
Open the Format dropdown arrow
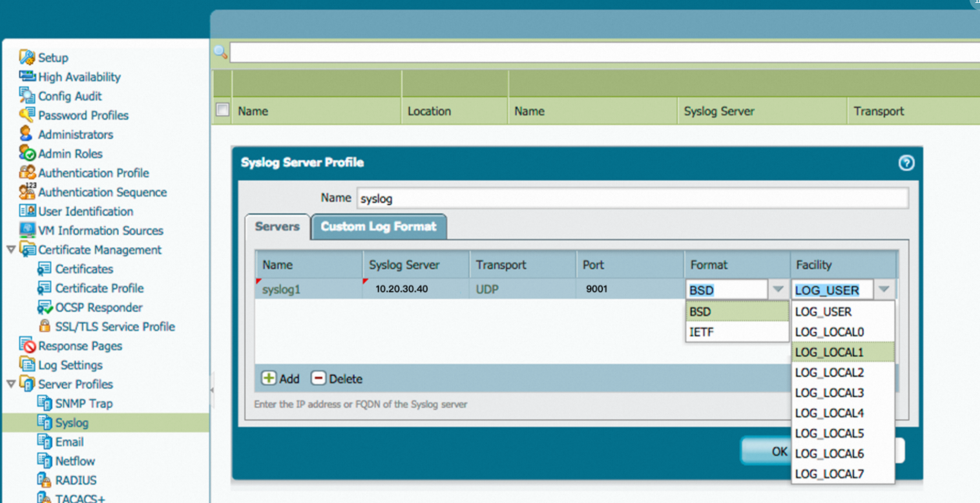pos(778,289)
